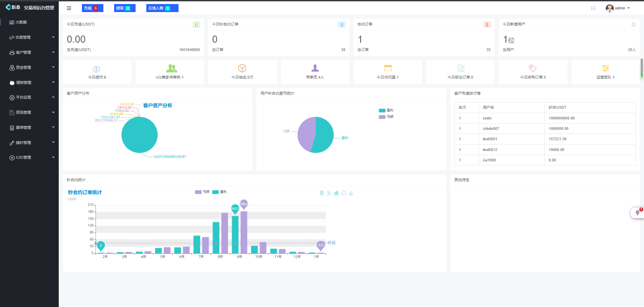
Task: Open the admin user dropdown
Action: [x=618, y=8]
